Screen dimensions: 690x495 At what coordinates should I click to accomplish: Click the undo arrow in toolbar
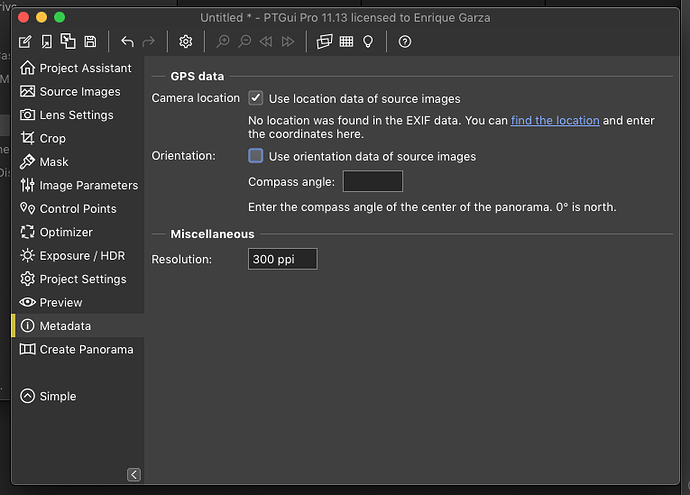127,41
